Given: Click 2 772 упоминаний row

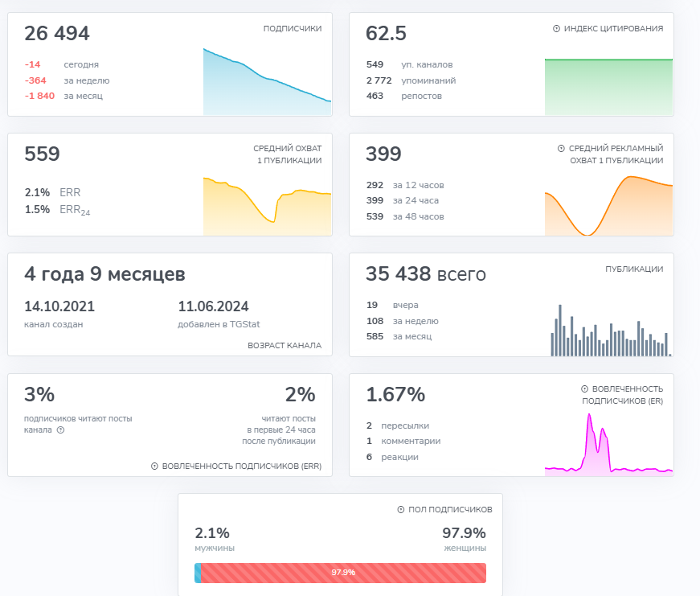Looking at the screenshot, I should click(x=411, y=80).
